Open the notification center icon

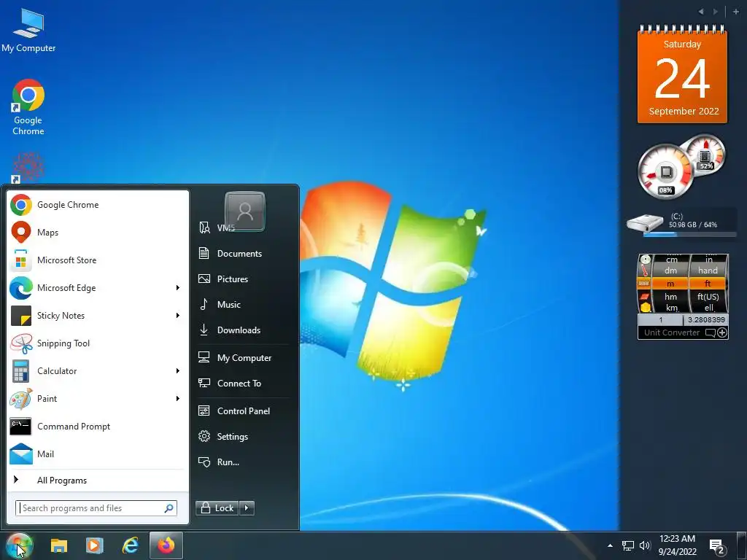pos(718,546)
